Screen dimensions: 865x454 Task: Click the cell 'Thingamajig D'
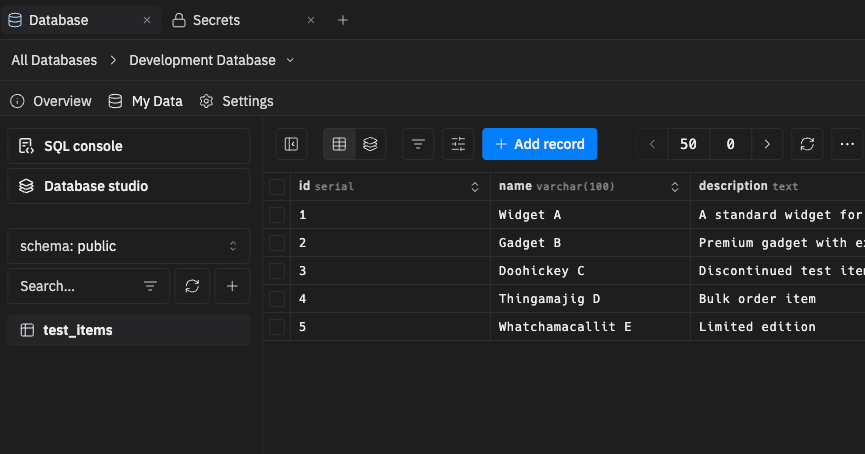(x=590, y=298)
